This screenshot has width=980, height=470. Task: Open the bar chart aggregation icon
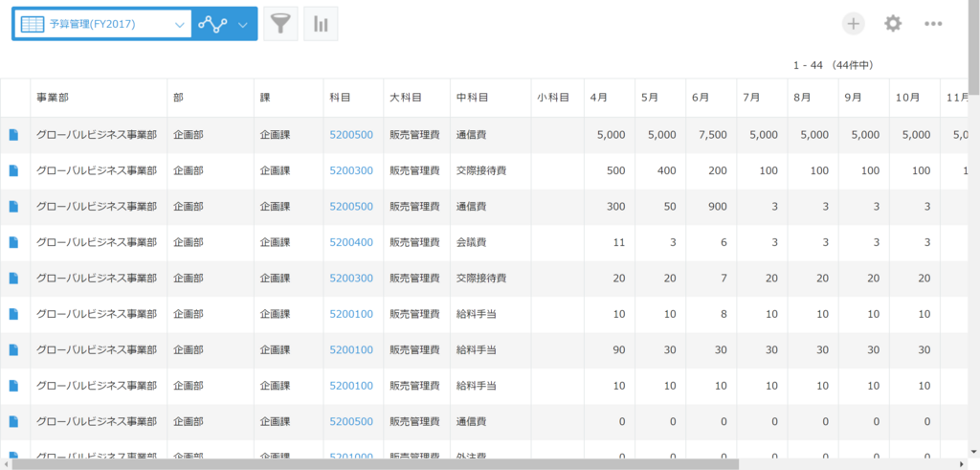(321, 24)
